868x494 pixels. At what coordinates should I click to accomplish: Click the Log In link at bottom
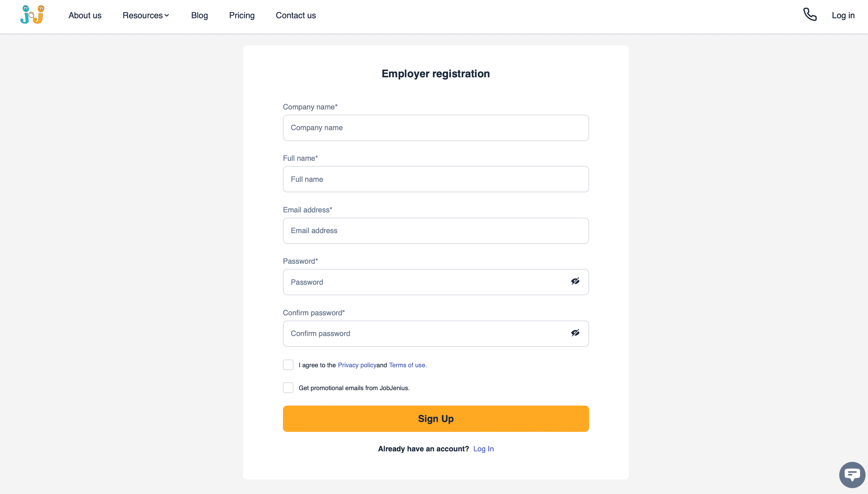(483, 449)
